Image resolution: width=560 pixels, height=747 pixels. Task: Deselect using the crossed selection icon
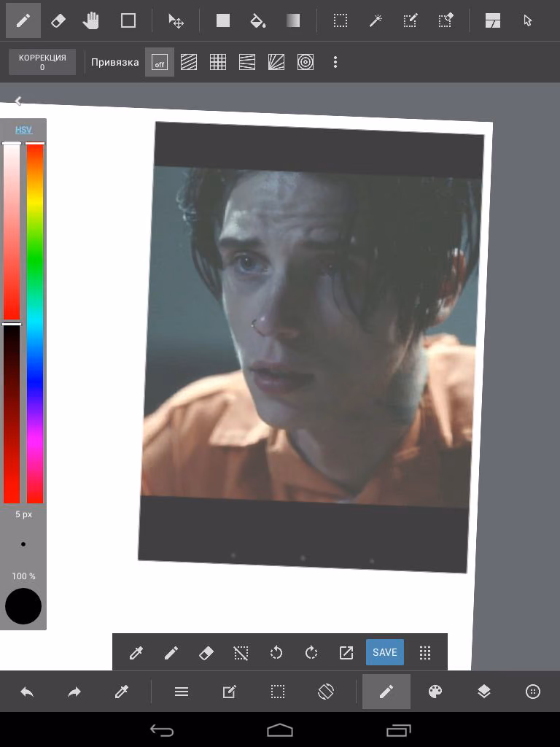pyautogui.click(x=241, y=652)
